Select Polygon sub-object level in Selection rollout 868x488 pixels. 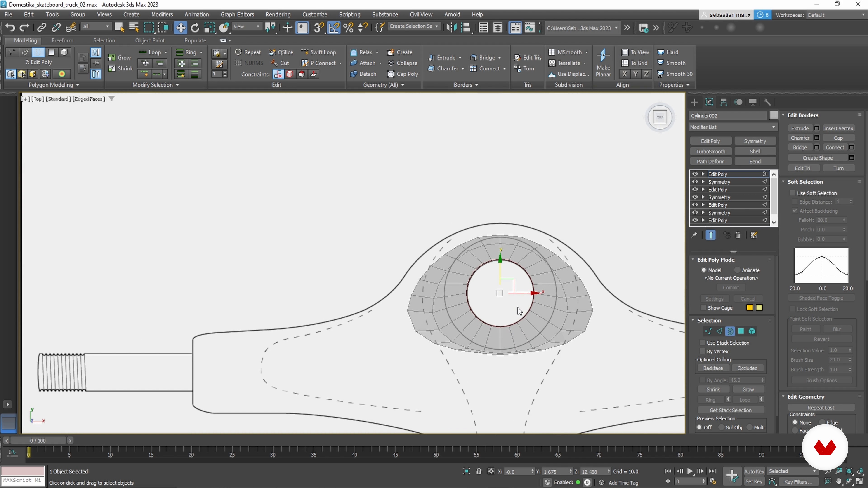click(x=741, y=331)
